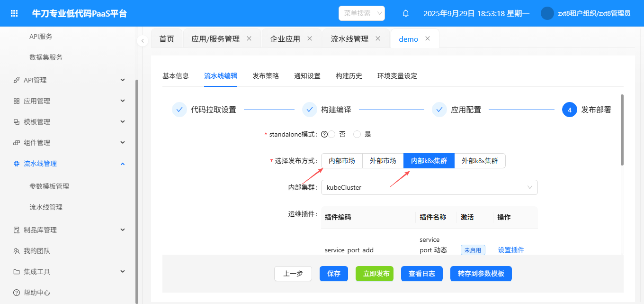The image size is (644, 304).
Task: Click the 立即发布 button
Action: tap(374, 274)
